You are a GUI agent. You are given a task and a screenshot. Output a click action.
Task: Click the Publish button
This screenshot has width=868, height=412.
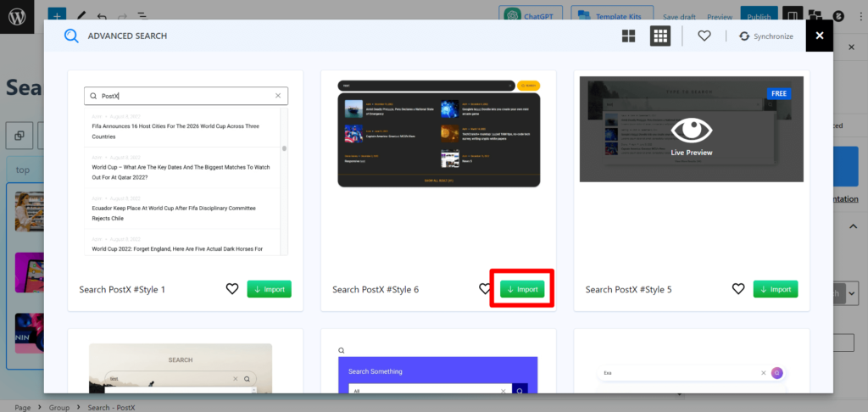pos(759,16)
